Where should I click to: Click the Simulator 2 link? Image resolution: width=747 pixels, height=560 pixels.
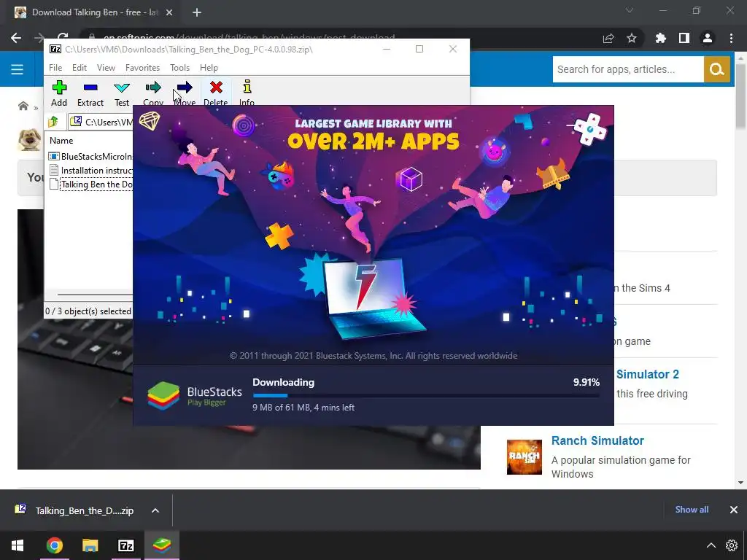pyautogui.click(x=648, y=374)
